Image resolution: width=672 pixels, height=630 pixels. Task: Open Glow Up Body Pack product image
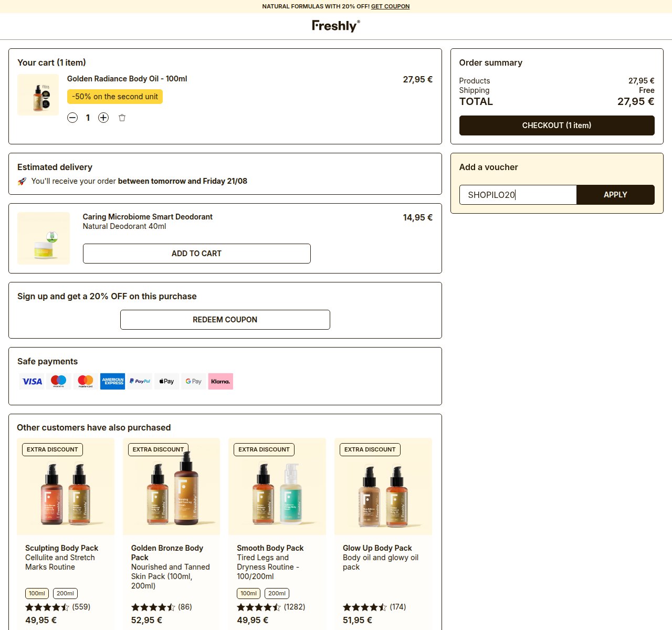tap(383, 487)
